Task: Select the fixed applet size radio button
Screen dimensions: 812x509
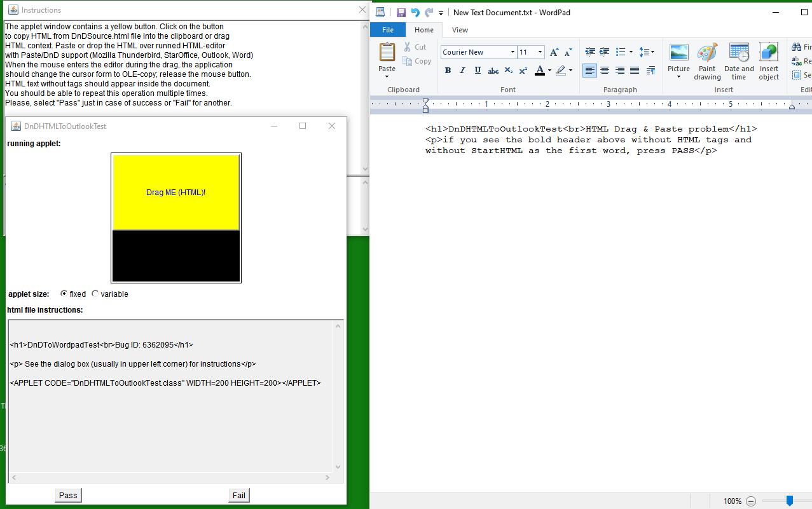Action: [64, 294]
